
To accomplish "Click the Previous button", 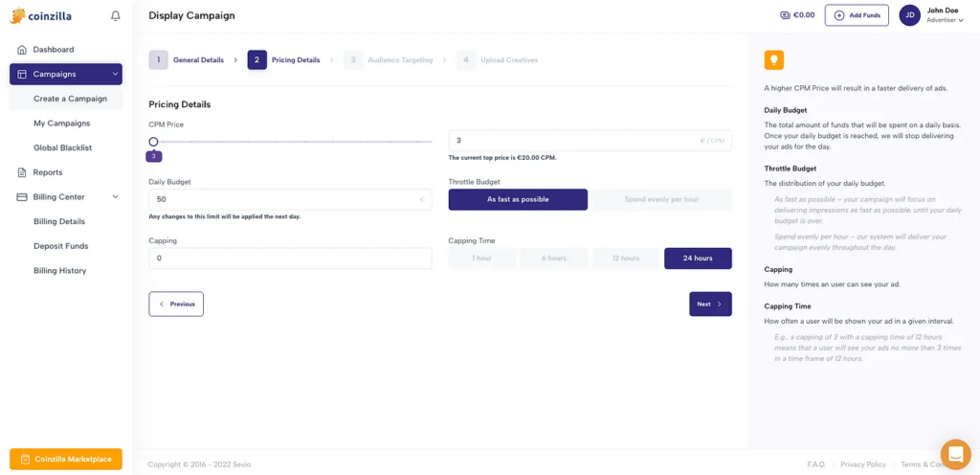I will click(176, 305).
